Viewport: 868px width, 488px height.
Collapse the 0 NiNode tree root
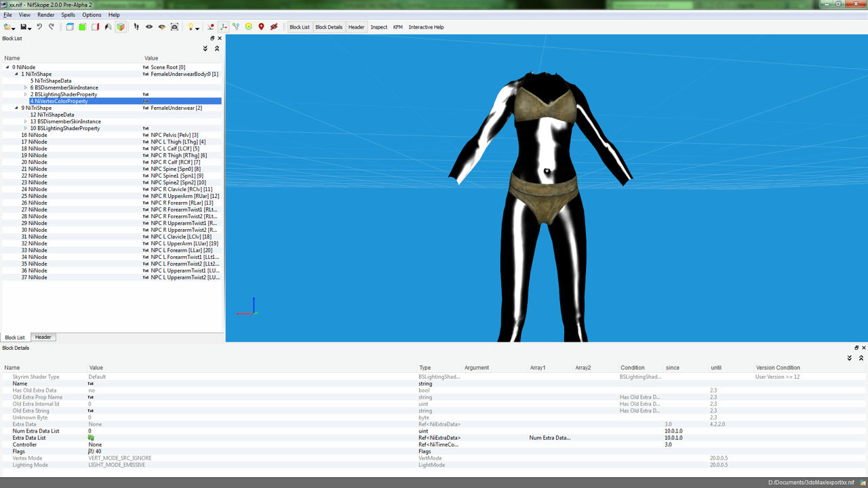pyautogui.click(x=7, y=67)
